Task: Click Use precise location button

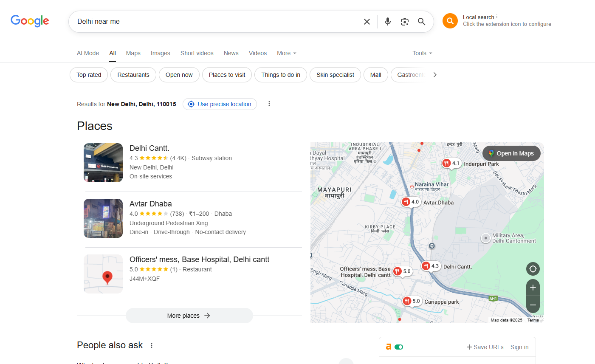Action: click(x=220, y=104)
